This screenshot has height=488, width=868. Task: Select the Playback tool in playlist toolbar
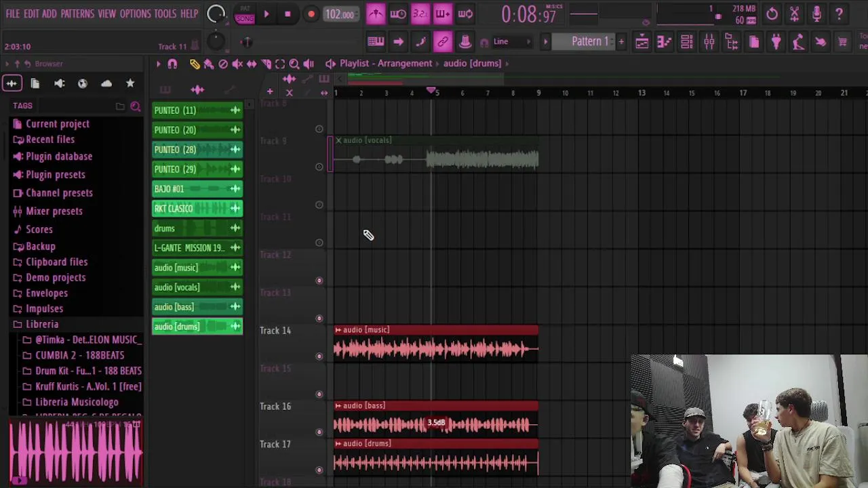pyautogui.click(x=309, y=64)
